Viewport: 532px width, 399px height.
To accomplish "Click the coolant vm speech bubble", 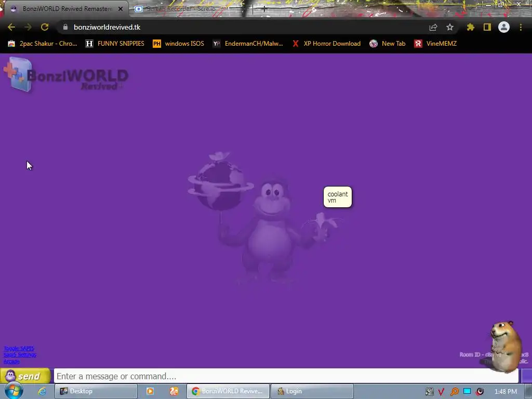I will 338,197.
